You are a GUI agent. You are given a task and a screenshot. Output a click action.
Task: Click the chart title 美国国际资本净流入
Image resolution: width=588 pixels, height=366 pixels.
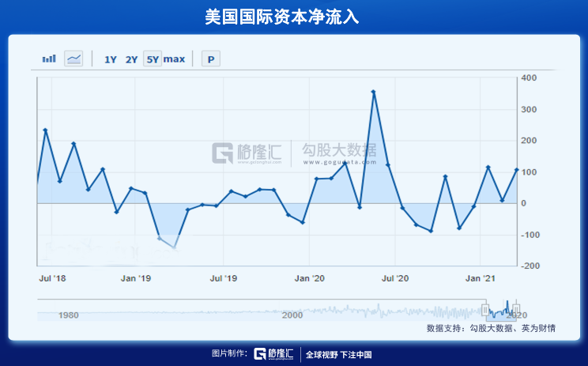click(281, 17)
